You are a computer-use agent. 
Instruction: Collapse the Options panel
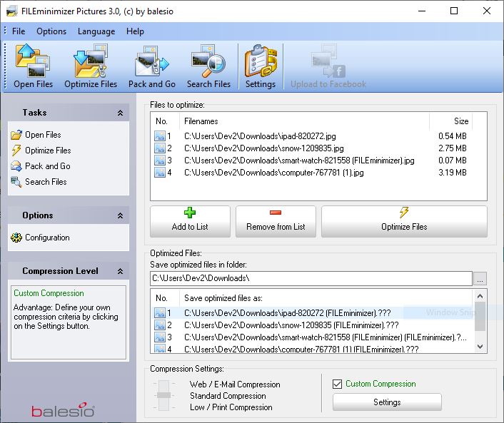120,215
